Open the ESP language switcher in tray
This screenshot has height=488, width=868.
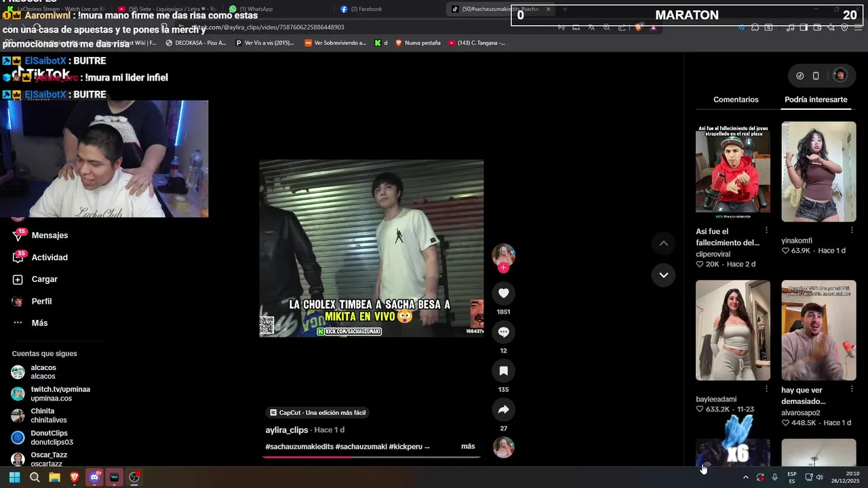coord(792,477)
